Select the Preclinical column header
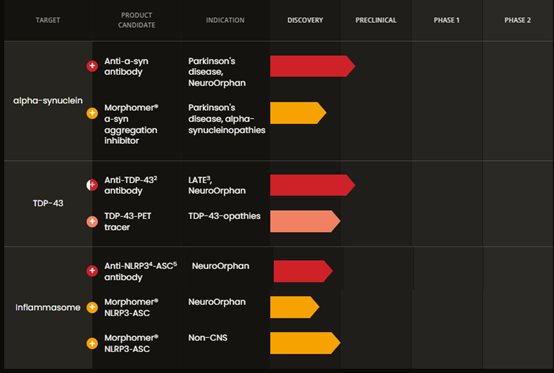 click(376, 20)
